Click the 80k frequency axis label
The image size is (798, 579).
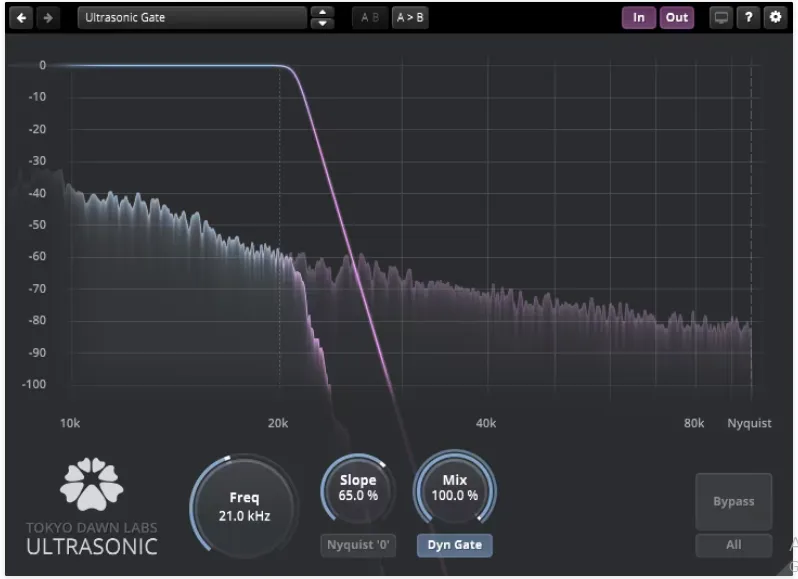pyautogui.click(x=694, y=423)
